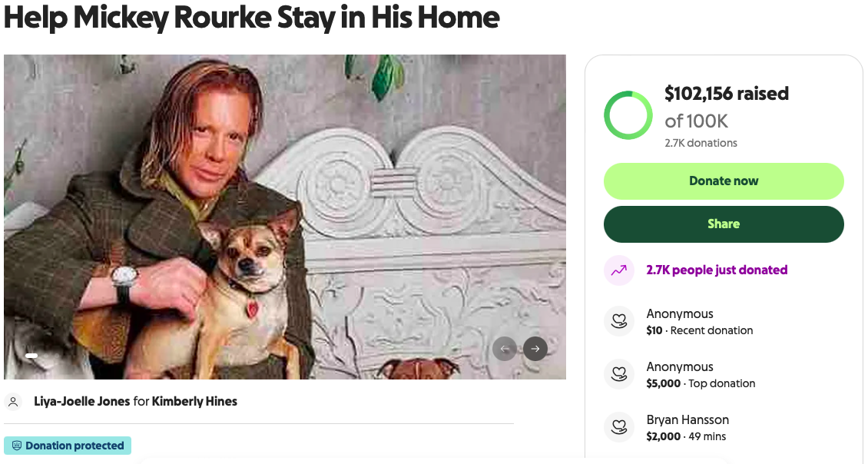Screen dimensions: 868x464
Task: Click the donation icon beside the $10 recent donation
Action: [x=619, y=322]
